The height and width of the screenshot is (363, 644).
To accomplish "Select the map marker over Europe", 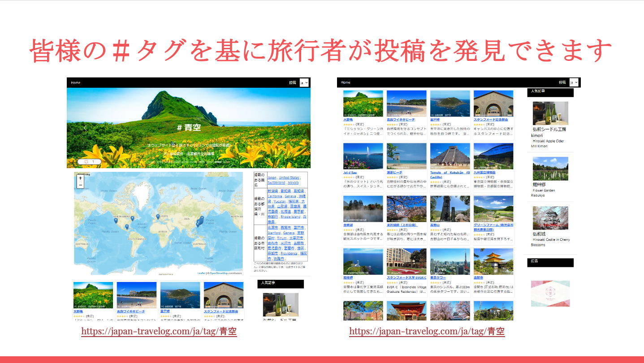I will [158, 217].
